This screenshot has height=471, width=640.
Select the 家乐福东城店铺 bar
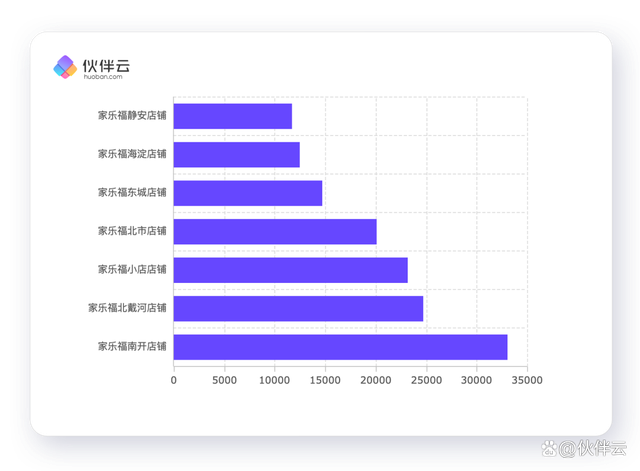coord(248,193)
